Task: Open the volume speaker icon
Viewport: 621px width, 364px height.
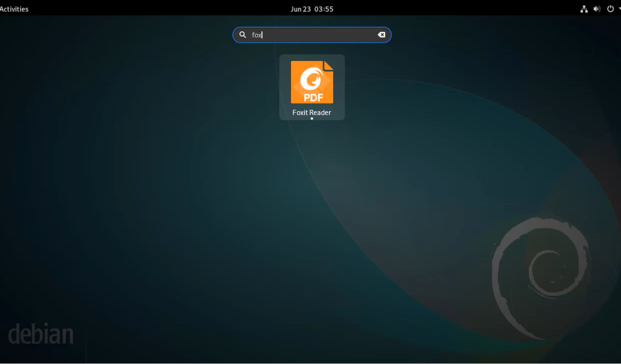Action: pyautogui.click(x=597, y=9)
